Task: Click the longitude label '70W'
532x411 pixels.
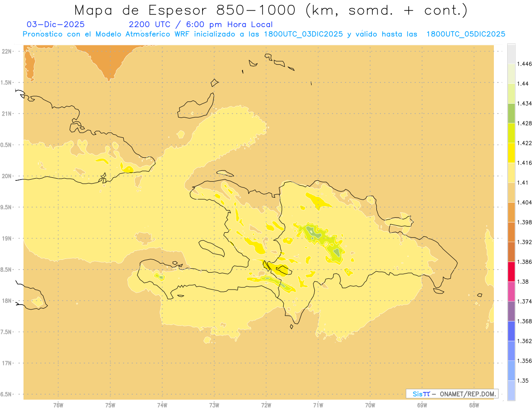Action: (x=370, y=405)
